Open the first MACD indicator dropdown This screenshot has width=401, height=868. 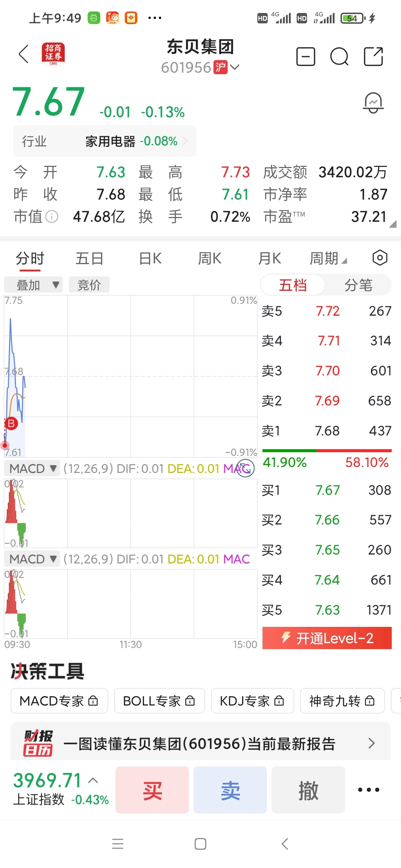click(32, 468)
